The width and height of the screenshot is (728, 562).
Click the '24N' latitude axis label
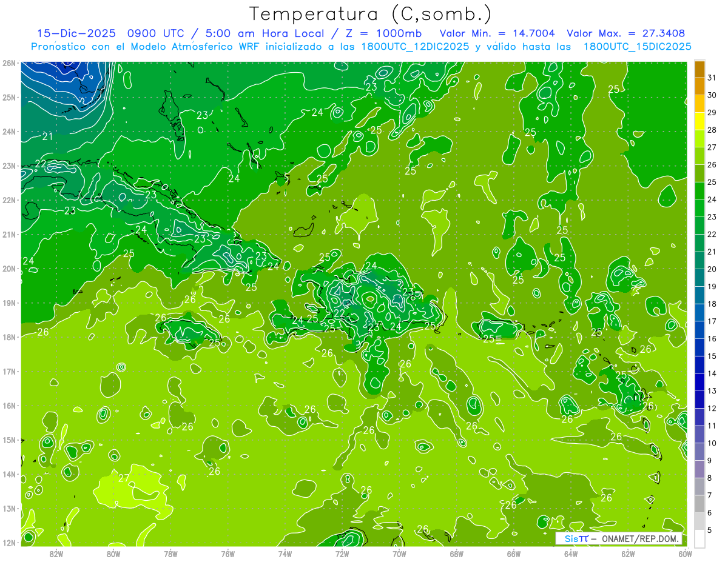pos(8,132)
